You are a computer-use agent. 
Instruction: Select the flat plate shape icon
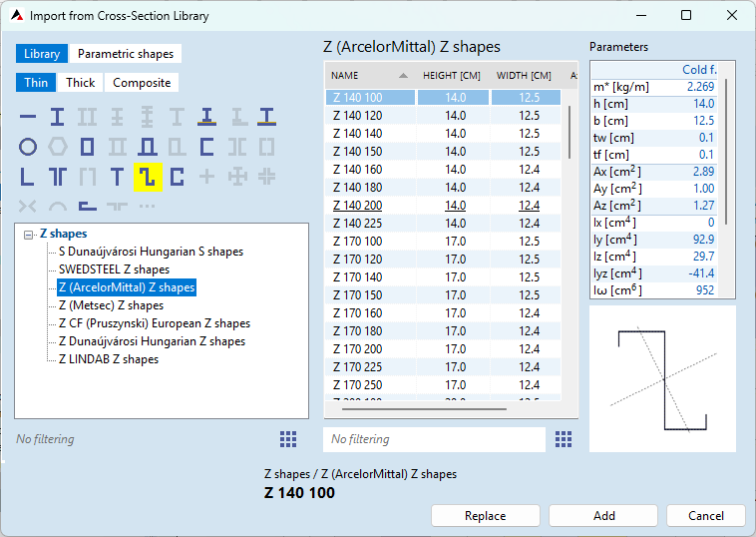(28, 117)
